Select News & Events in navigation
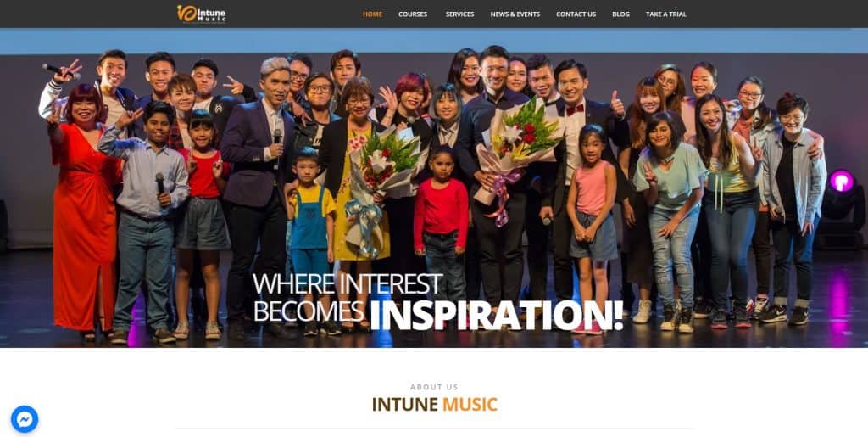868x437 pixels. click(515, 14)
